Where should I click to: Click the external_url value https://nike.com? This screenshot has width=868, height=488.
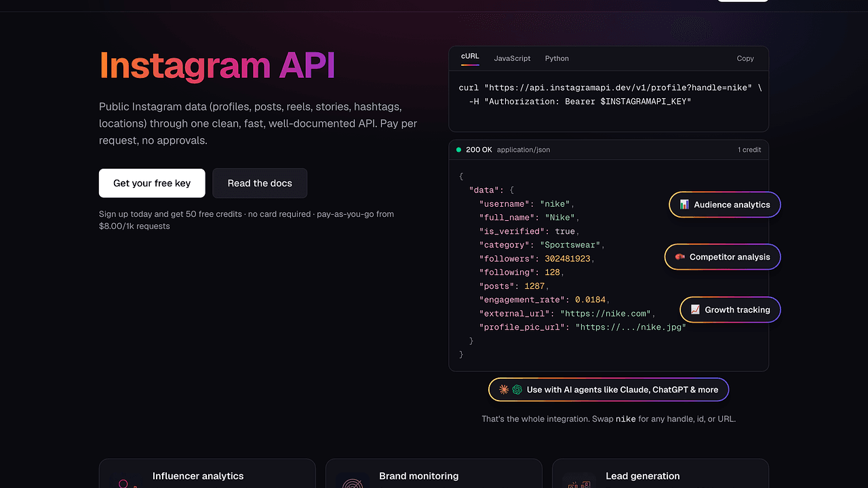tap(606, 313)
